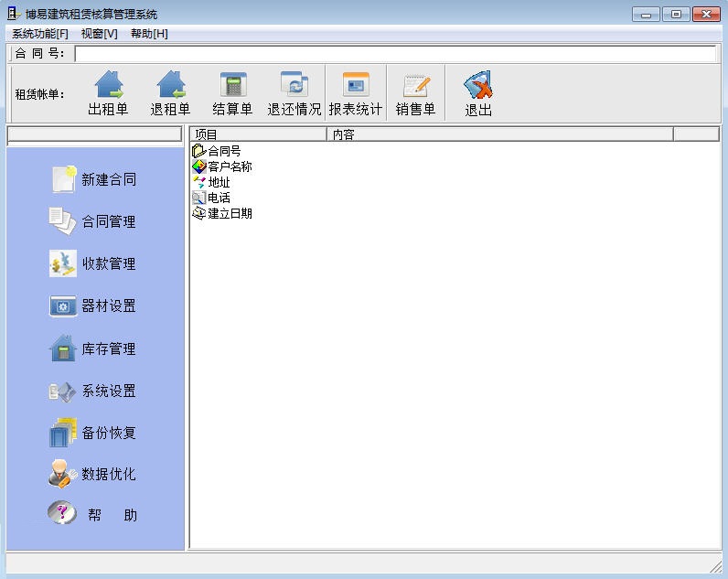
Task: Click the 退出 toolbar label
Action: (x=478, y=111)
